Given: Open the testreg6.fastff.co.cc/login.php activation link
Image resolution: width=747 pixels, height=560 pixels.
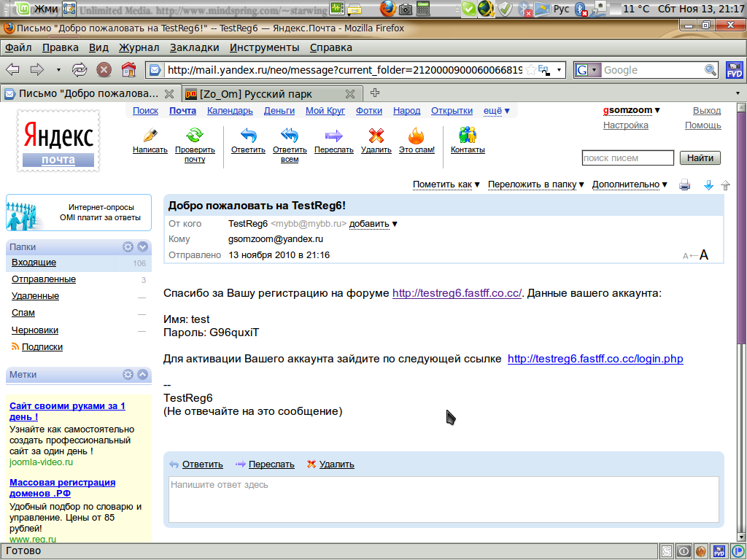Looking at the screenshot, I should coord(595,359).
